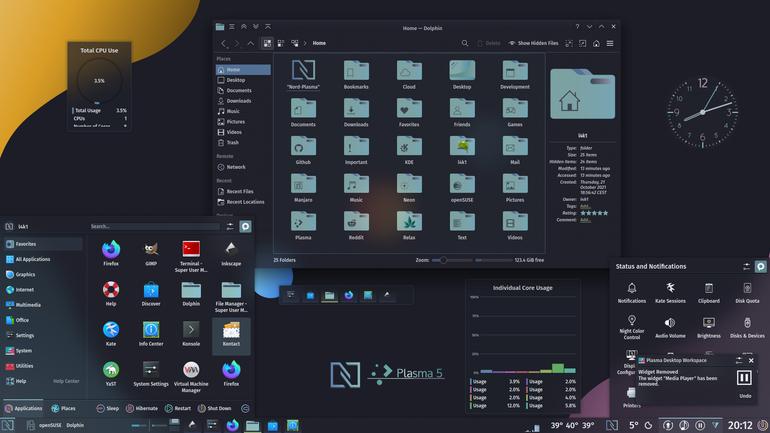Click the Restart button in the launcher
Screen dimensions: 770x433
point(178,408)
